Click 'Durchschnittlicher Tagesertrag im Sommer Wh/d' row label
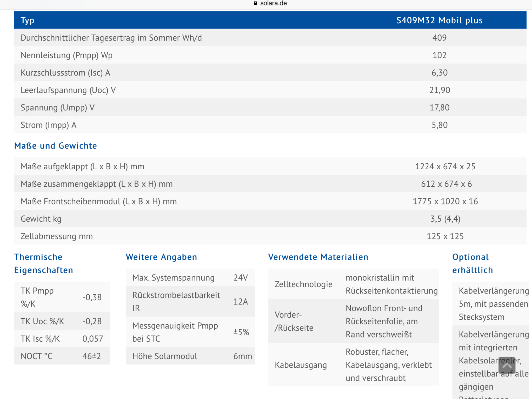The width and height of the screenshot is (532, 399). pyautogui.click(x=111, y=38)
